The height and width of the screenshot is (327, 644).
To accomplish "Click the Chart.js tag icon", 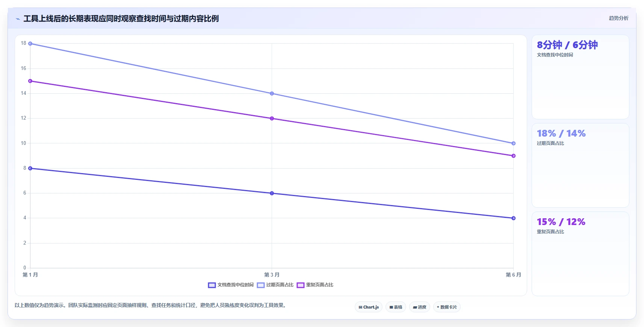I will coord(360,307).
